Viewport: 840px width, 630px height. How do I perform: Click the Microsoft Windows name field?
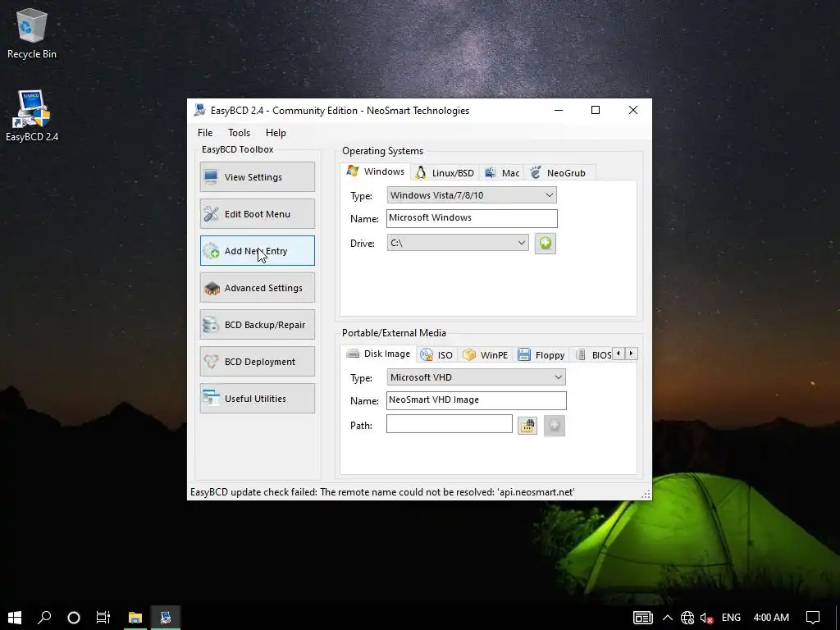click(x=472, y=218)
